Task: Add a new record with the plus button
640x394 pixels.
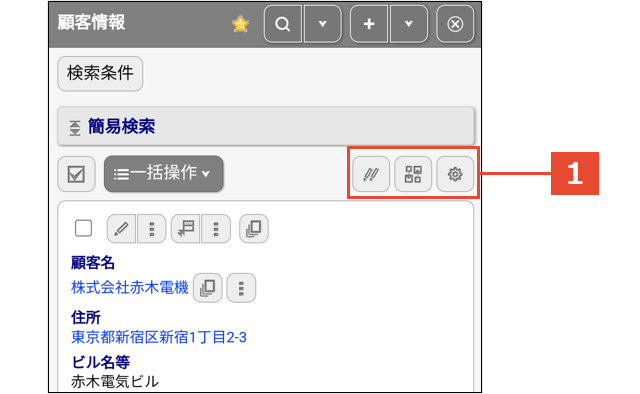Action: pos(369,24)
